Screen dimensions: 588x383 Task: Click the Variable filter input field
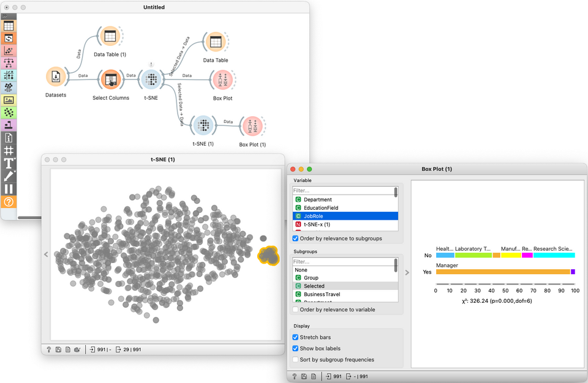(343, 190)
